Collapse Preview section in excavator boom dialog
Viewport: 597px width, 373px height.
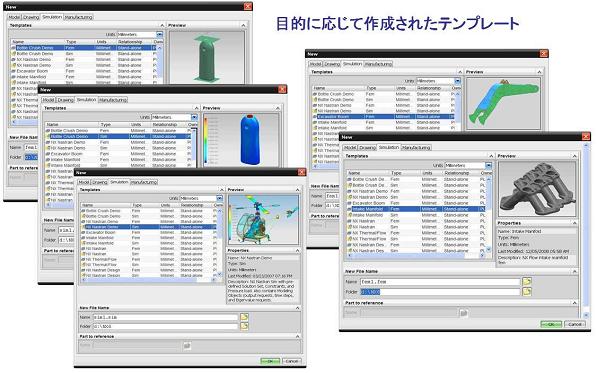click(x=539, y=72)
